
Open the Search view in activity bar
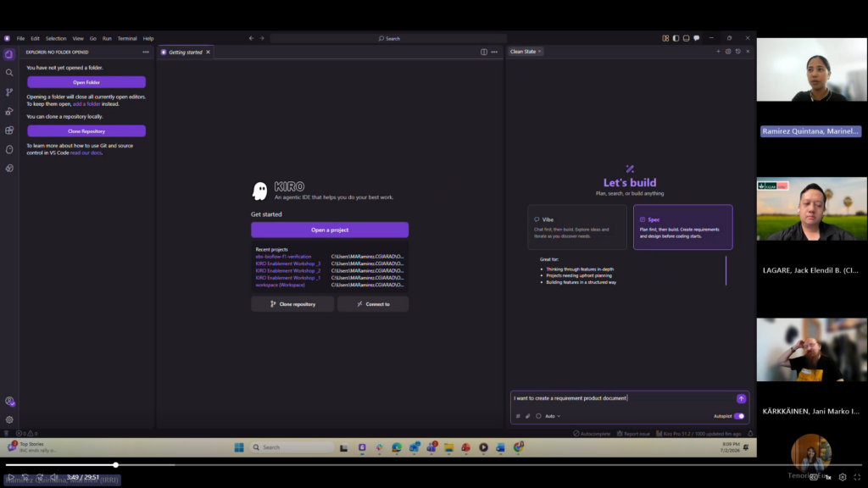[8, 73]
